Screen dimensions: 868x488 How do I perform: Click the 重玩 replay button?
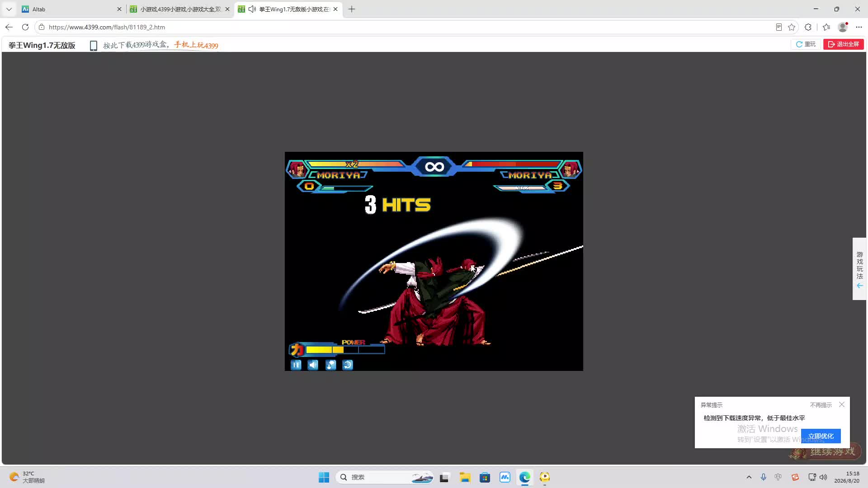[806, 44]
